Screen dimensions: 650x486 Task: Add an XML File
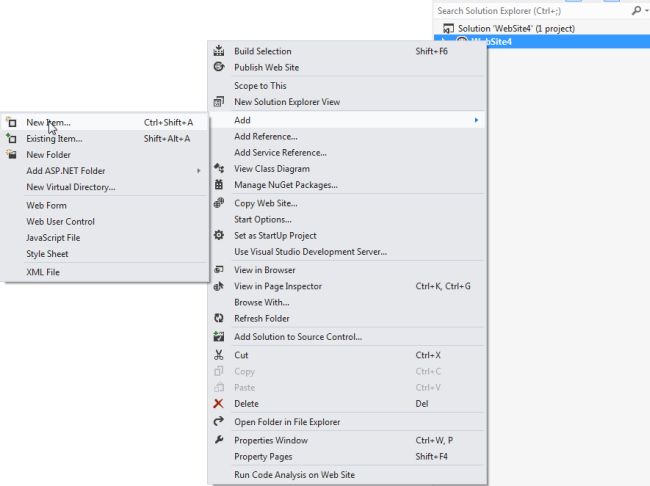[106, 272]
